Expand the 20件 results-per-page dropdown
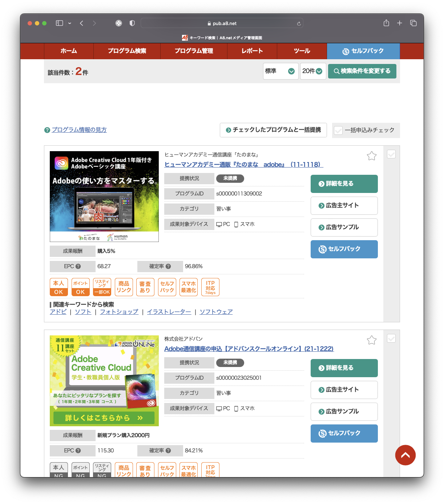The width and height of the screenshot is (444, 504). pyautogui.click(x=313, y=71)
